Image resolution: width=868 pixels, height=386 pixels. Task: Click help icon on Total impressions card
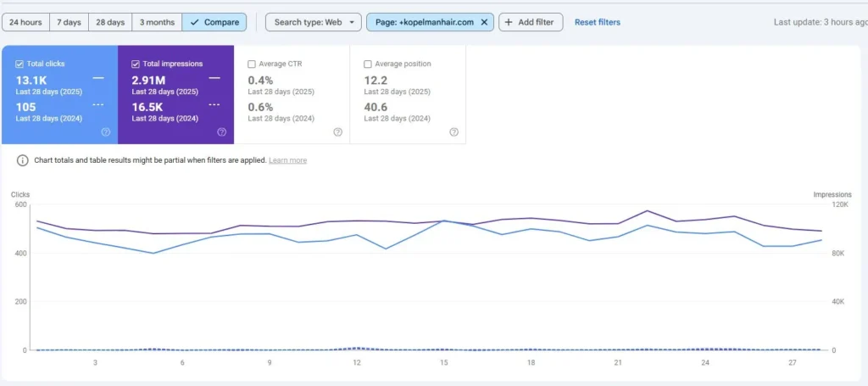pos(221,132)
